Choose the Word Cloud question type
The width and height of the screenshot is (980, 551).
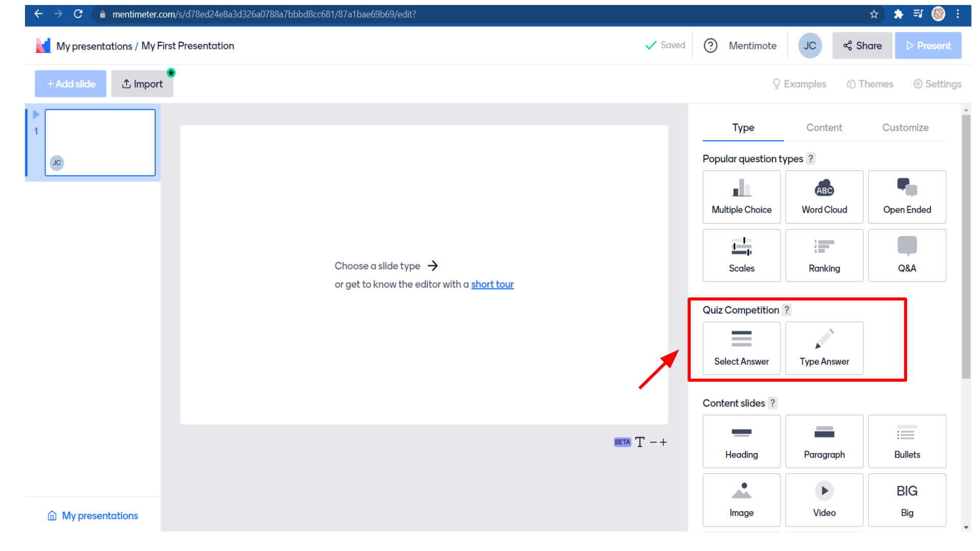click(824, 197)
